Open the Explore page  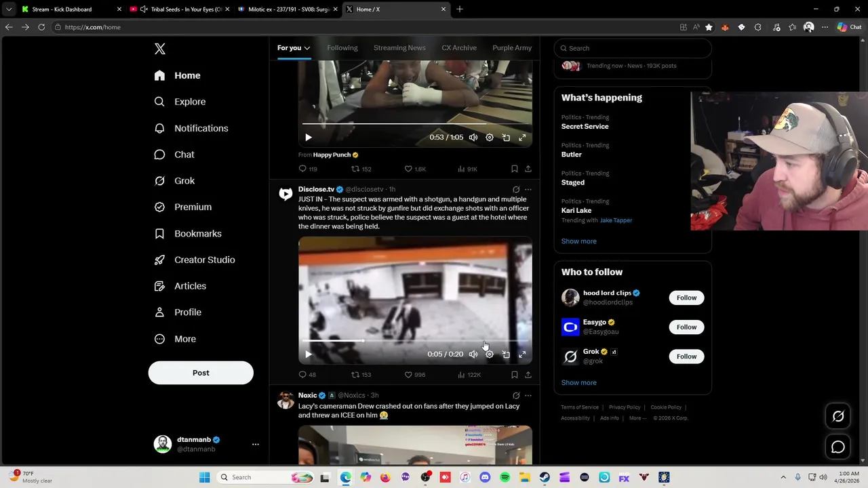pyautogui.click(x=180, y=102)
